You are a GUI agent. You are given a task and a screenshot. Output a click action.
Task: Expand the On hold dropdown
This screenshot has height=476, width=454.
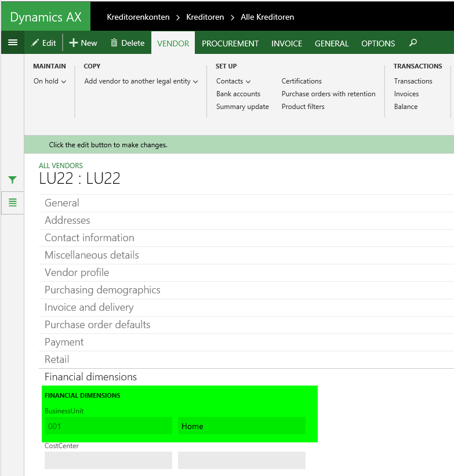pos(50,81)
